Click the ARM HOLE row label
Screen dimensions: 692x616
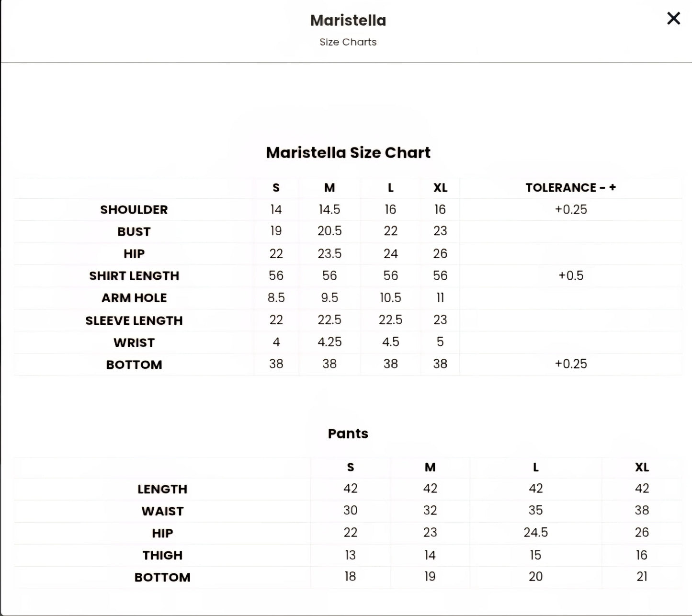point(134,297)
